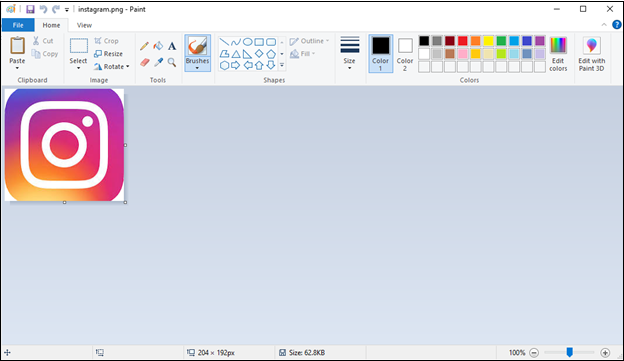Viewport: 624px width, 361px height.
Task: Click the Crop button
Action: click(x=106, y=41)
